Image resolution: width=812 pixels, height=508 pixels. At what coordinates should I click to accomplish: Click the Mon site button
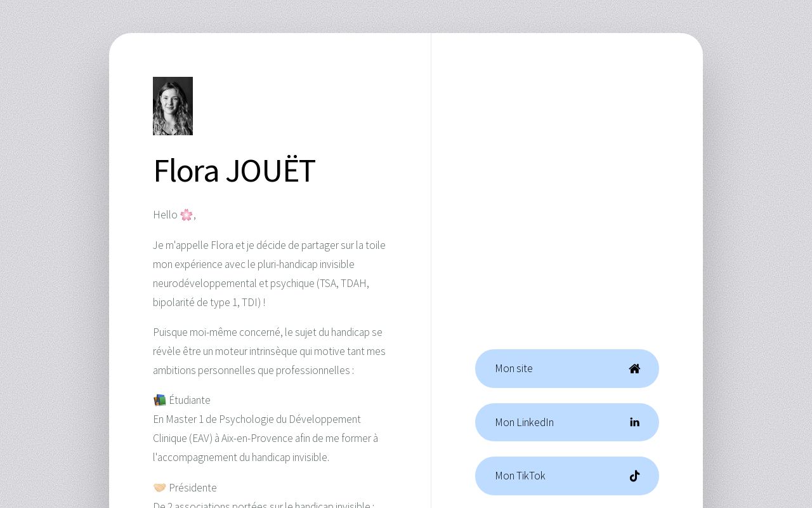point(566,368)
